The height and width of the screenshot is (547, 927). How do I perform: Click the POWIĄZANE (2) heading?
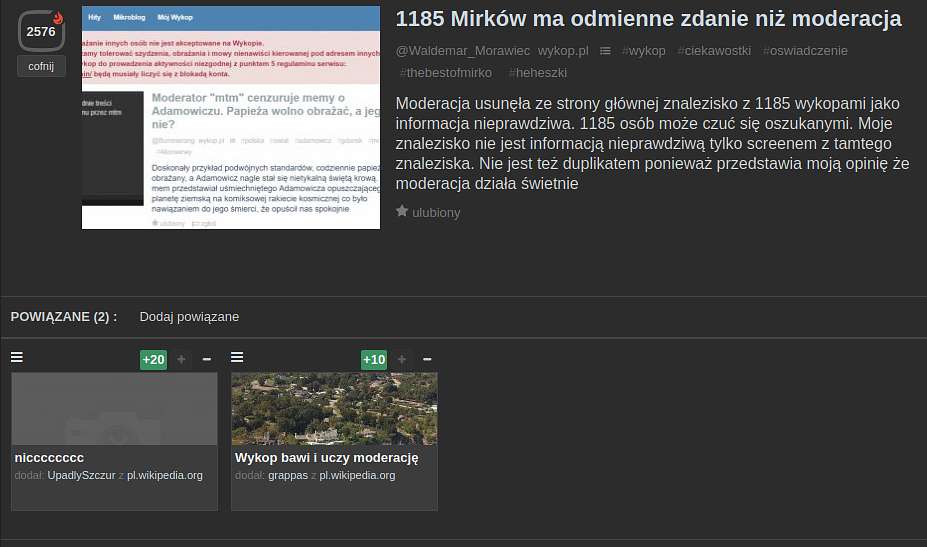click(x=64, y=317)
